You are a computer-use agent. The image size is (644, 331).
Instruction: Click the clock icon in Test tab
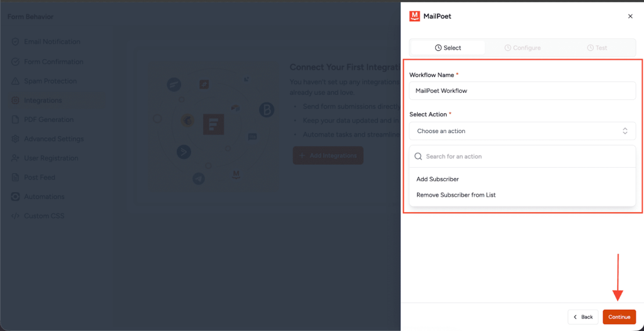590,48
